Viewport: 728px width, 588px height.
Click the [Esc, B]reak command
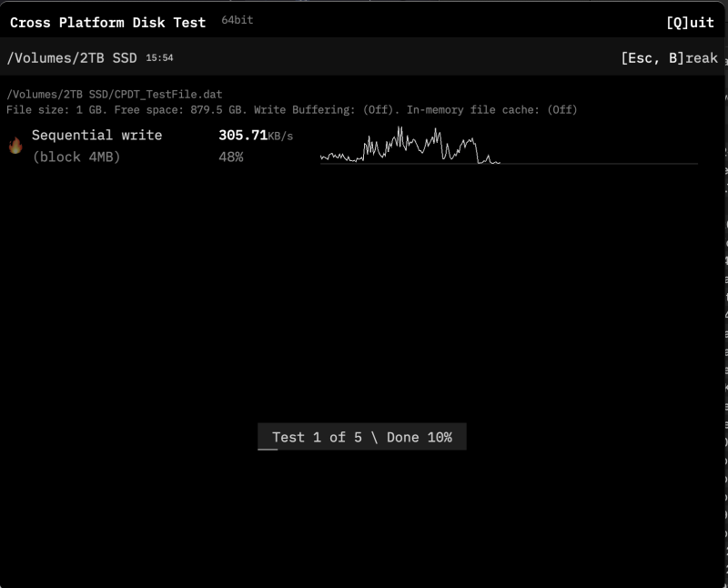tap(669, 58)
